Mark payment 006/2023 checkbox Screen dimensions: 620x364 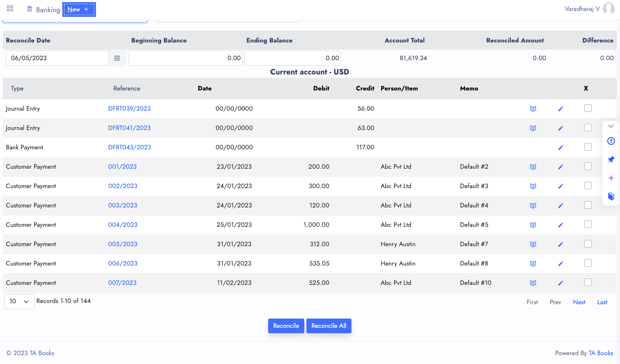[588, 263]
